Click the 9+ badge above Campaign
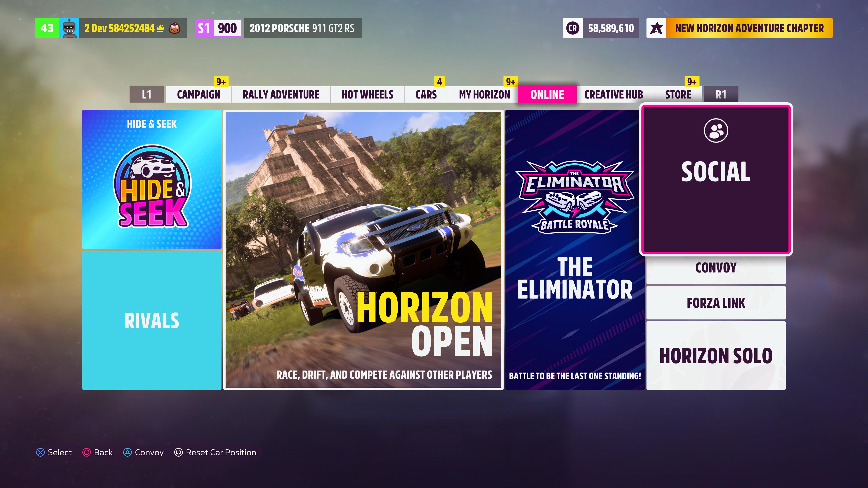 [x=221, y=82]
